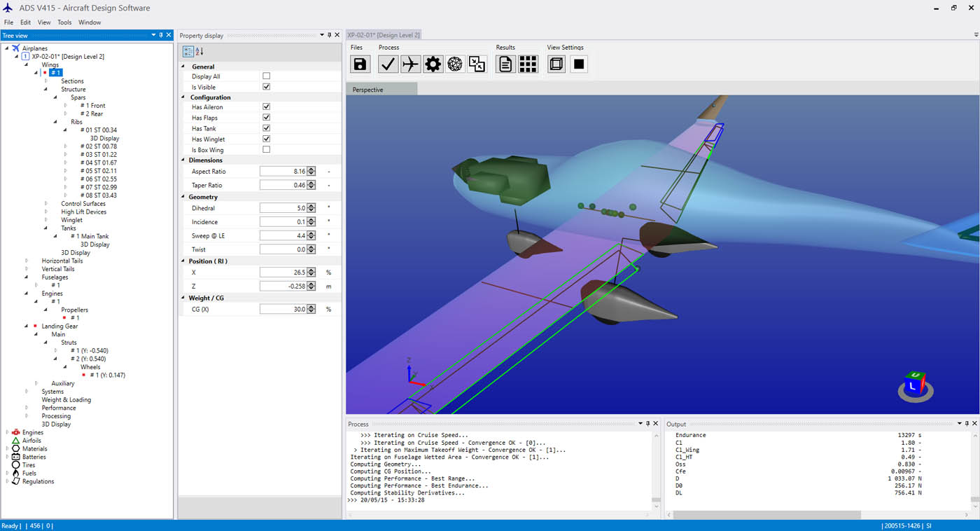Select '# 2 Rear' spar item
The height and width of the screenshot is (531, 980).
(92, 113)
